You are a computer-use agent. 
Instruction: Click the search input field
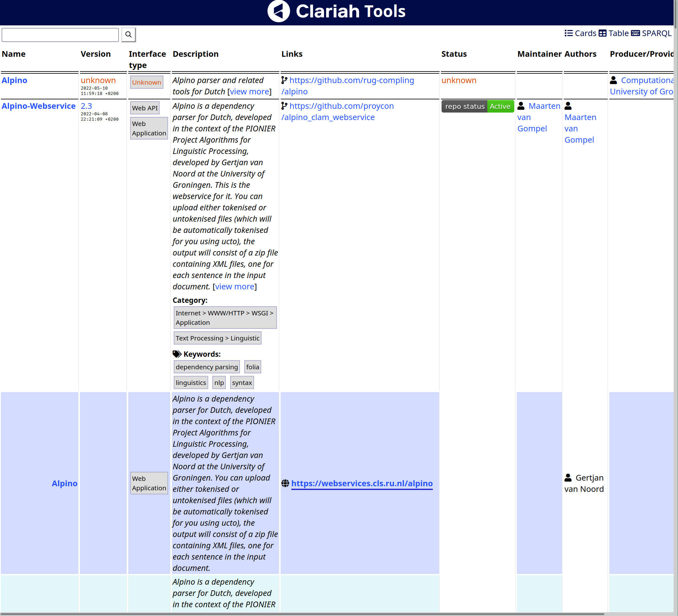point(60,34)
